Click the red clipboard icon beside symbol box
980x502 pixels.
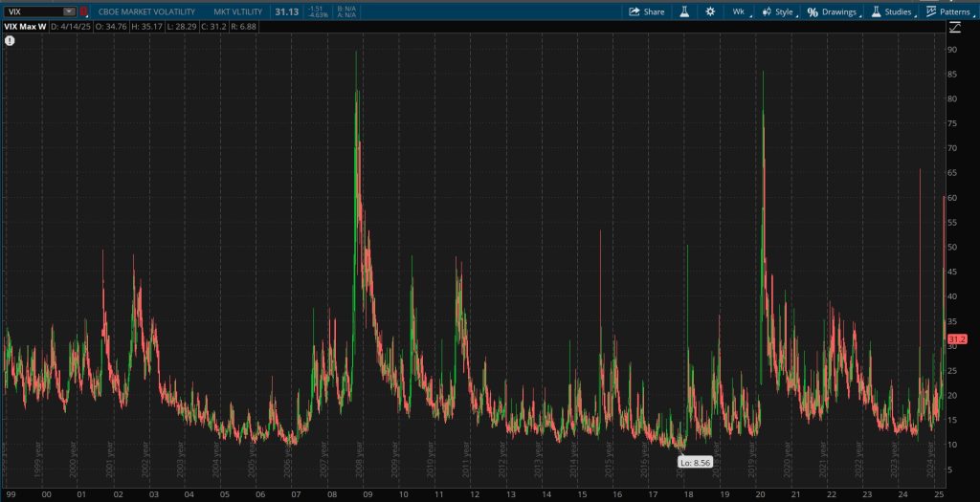coord(83,11)
